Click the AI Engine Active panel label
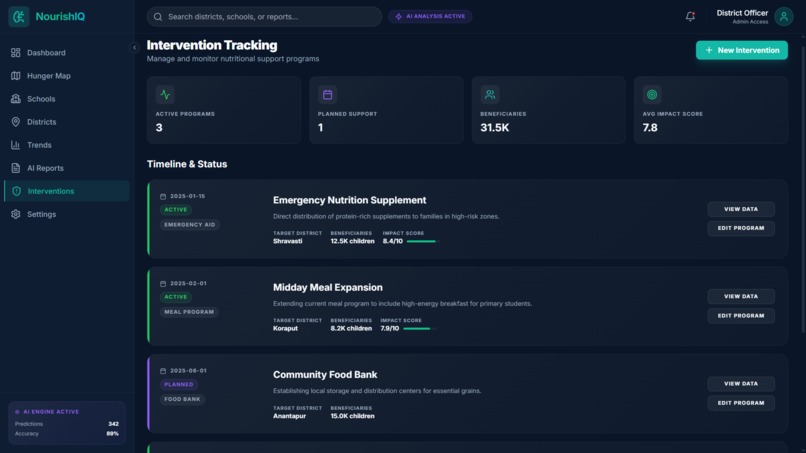The image size is (806, 453). [51, 412]
